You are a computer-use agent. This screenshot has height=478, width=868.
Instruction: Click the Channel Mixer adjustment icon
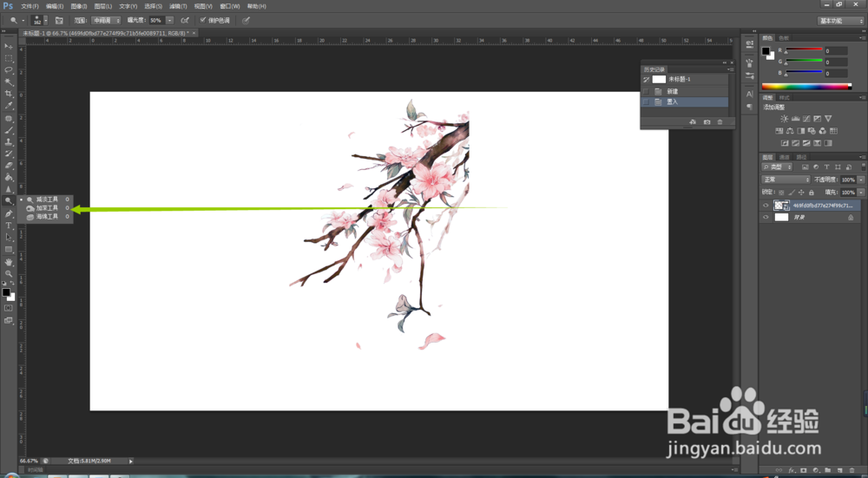(823, 131)
